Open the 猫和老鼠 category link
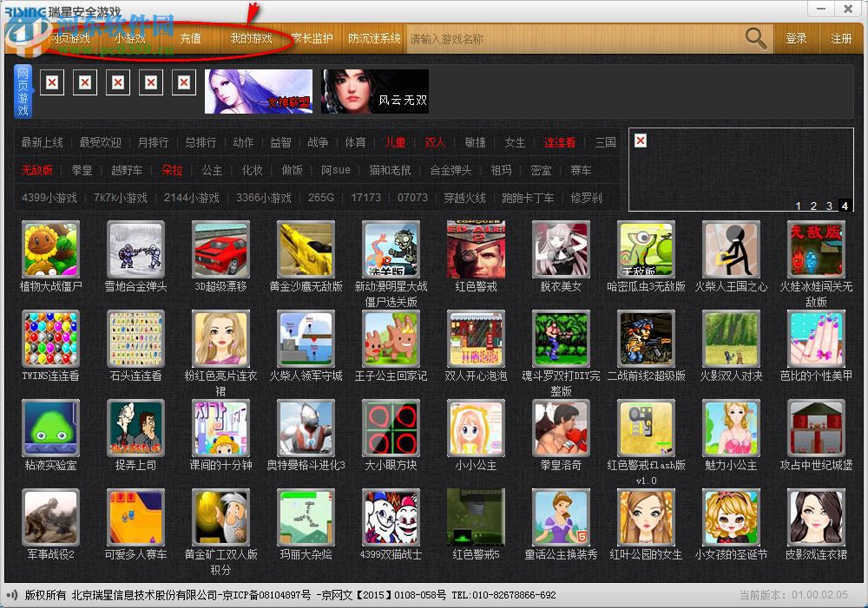Viewport: 868px width, 608px height. pyautogui.click(x=391, y=170)
